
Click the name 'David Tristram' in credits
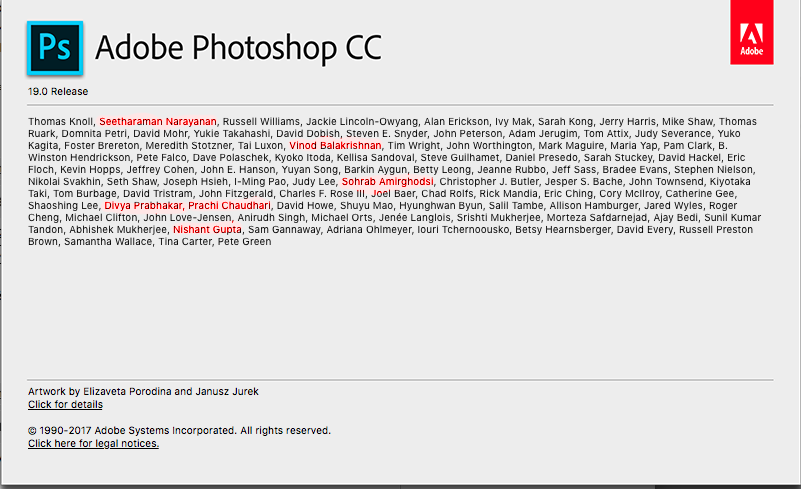pyautogui.click(x=158, y=194)
